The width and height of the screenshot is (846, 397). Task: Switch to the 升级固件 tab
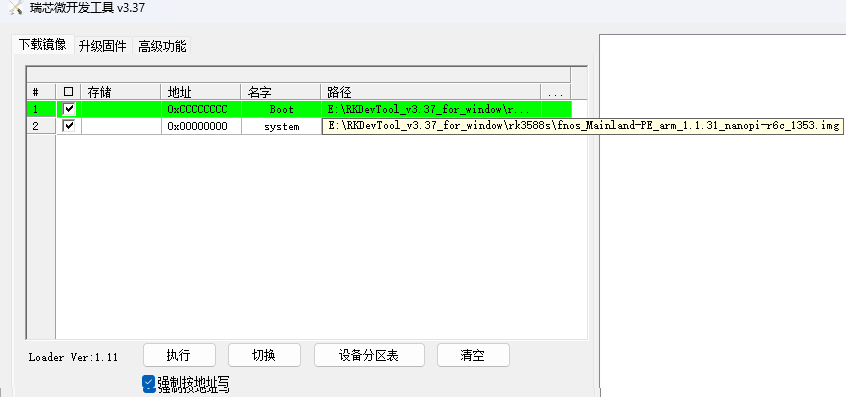tap(103, 46)
